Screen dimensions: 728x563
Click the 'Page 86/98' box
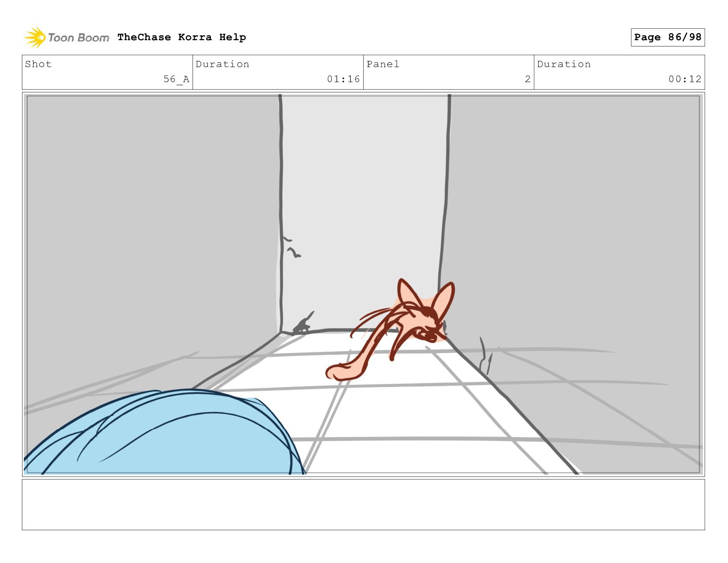pyautogui.click(x=668, y=37)
